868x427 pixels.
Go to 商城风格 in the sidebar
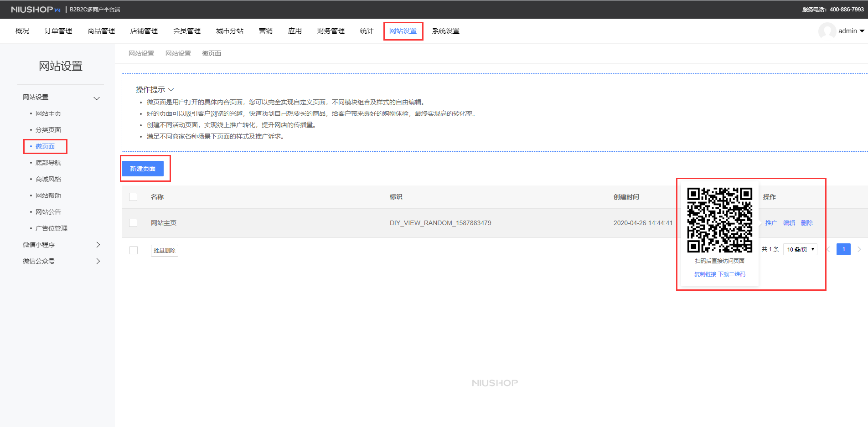(48, 179)
